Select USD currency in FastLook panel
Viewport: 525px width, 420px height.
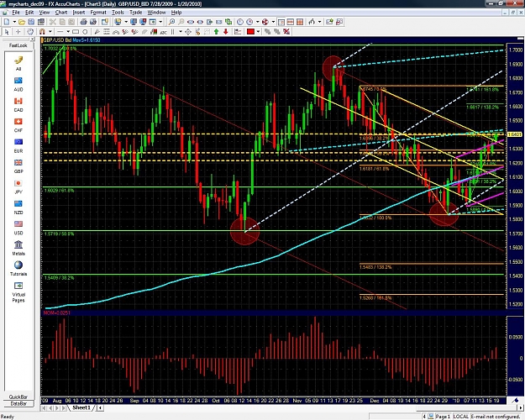coord(18,228)
